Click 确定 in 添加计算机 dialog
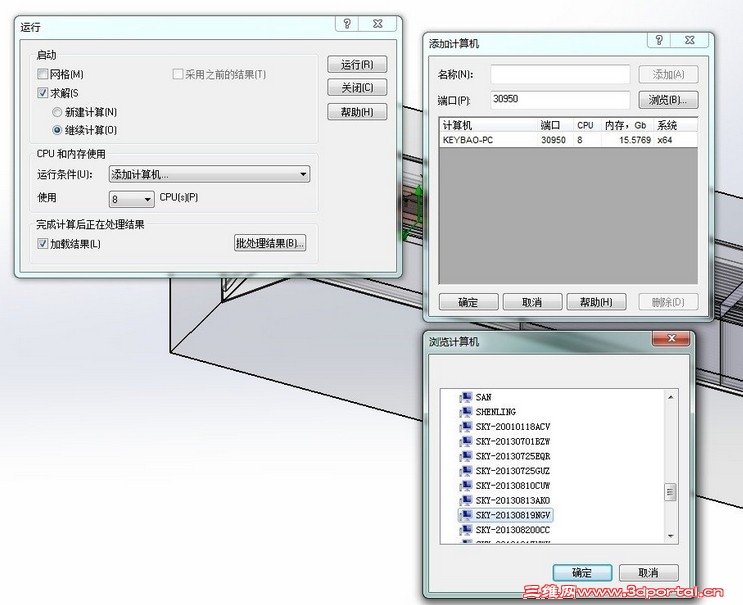The image size is (743, 605). (x=469, y=302)
